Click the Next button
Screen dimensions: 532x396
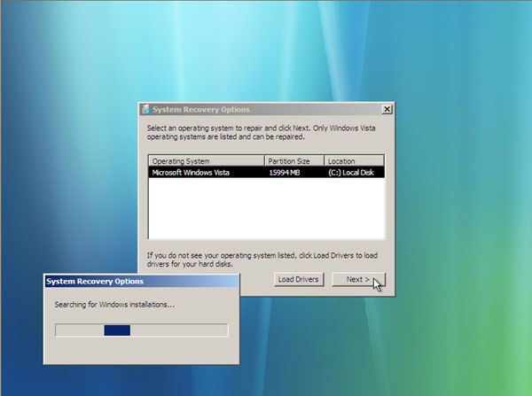pos(358,279)
